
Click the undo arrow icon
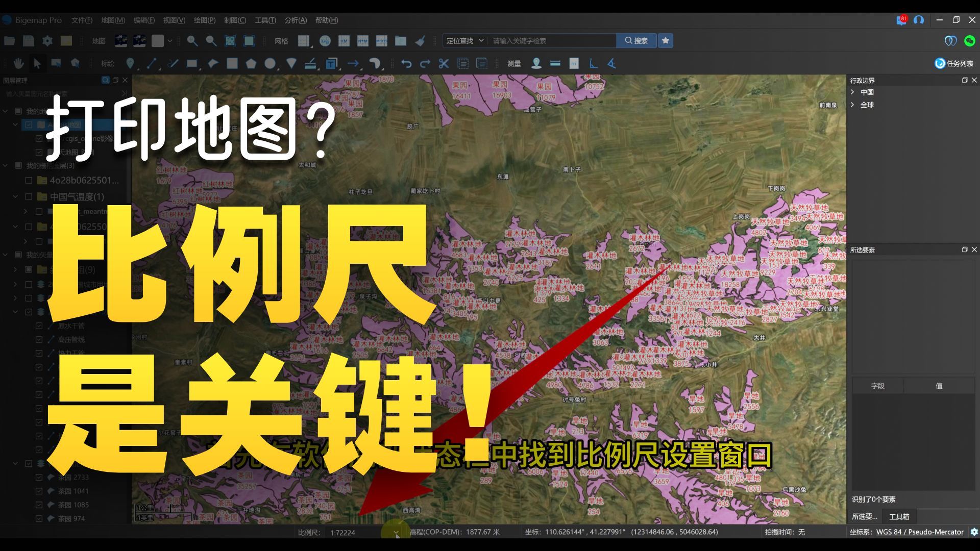tap(406, 63)
